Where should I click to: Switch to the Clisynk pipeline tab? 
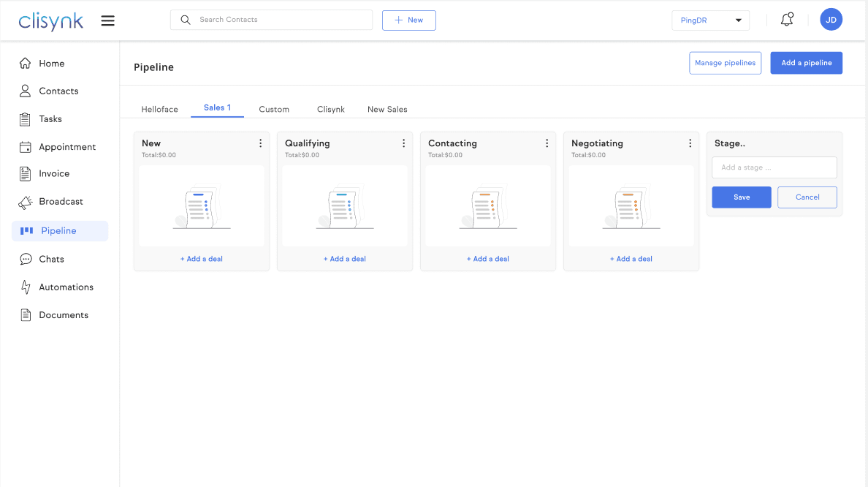[330, 109]
